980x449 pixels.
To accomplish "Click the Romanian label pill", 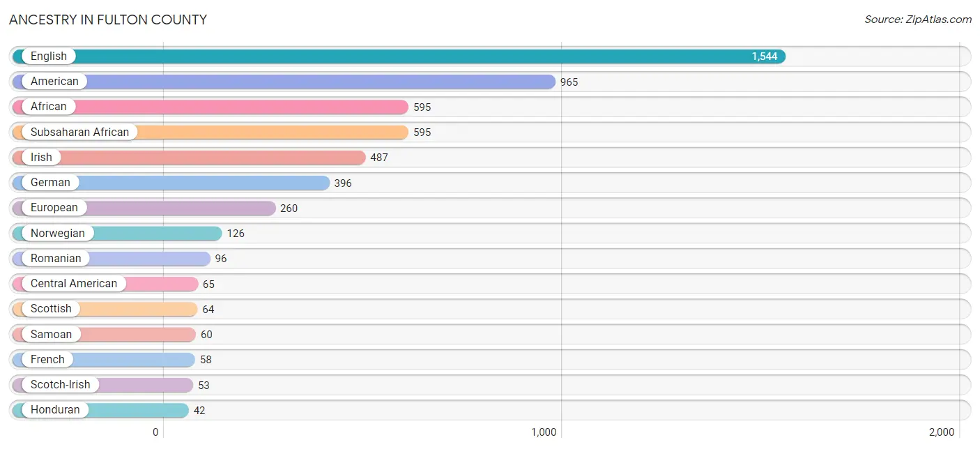I will click(x=56, y=259).
